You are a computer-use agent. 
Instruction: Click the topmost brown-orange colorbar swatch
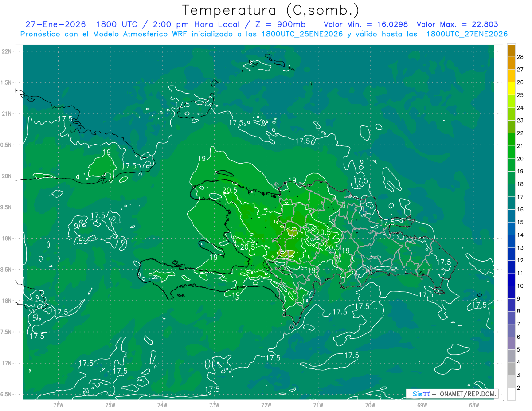(x=511, y=51)
